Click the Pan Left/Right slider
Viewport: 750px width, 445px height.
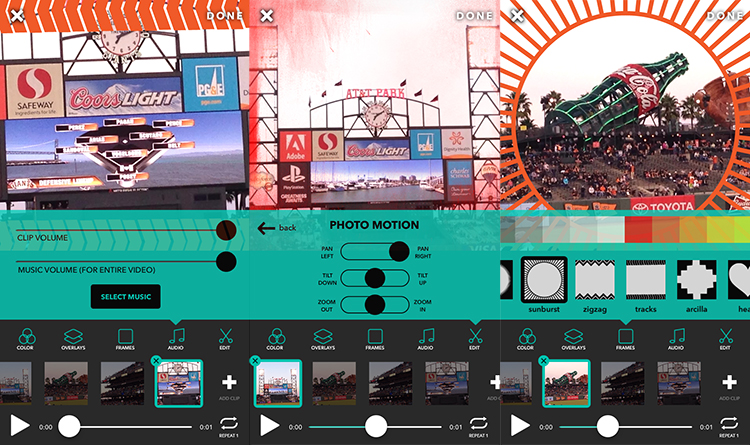375,251
